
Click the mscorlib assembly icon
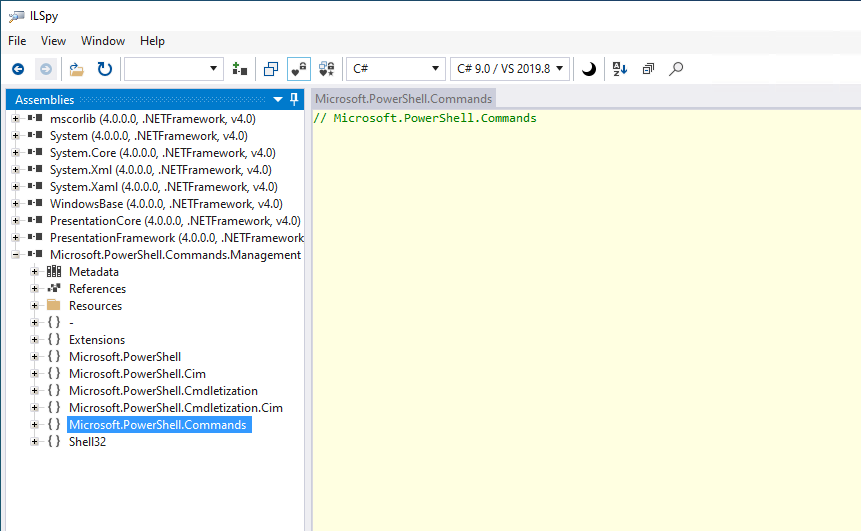(36, 118)
